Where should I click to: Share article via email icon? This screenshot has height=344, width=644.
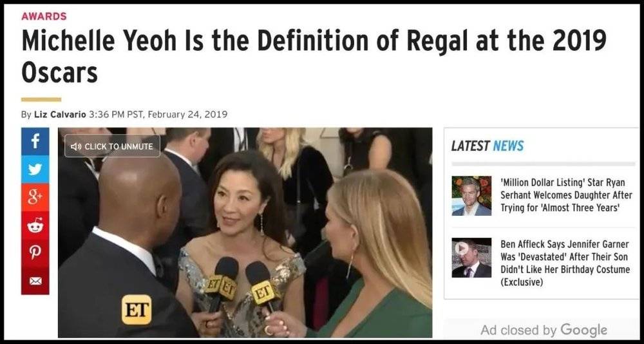(35, 281)
